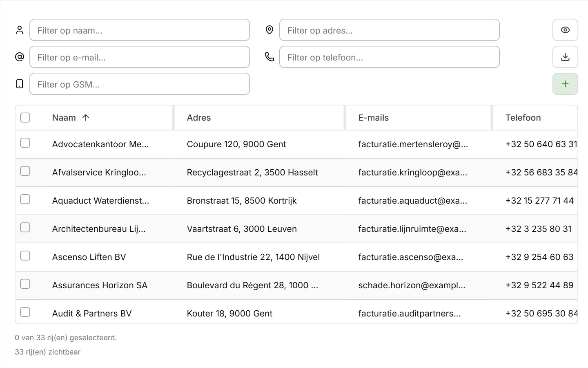Click the E-mails column header
This screenshot has height=368, width=588.
click(374, 118)
